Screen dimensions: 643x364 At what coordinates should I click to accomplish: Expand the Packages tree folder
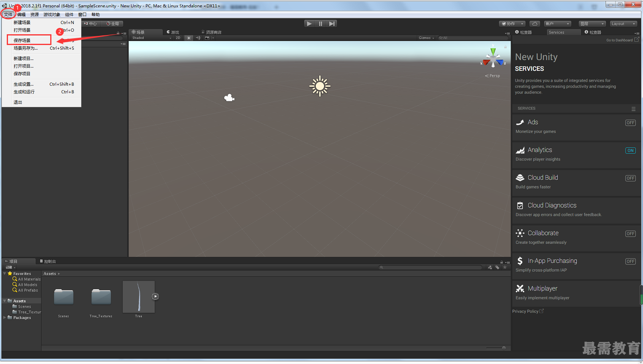pos(5,318)
